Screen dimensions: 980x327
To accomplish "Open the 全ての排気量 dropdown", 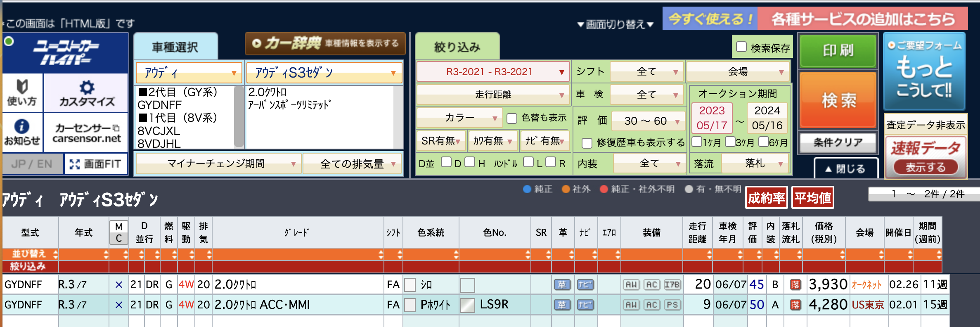I will coord(353,164).
